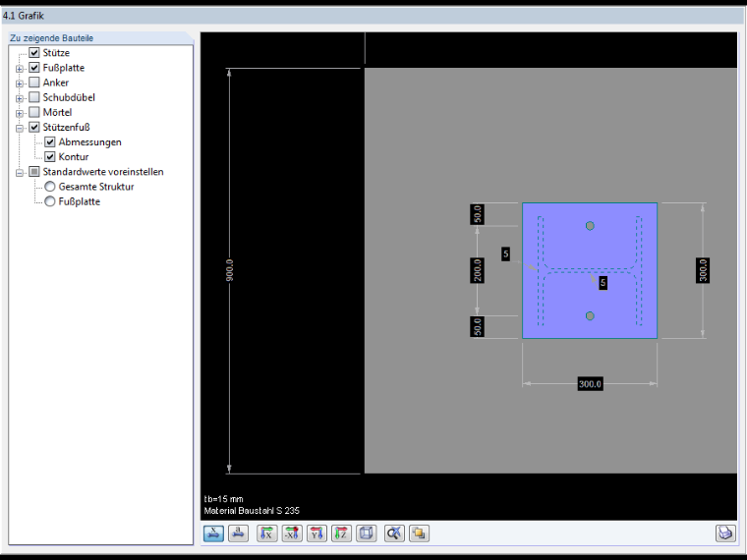Switch to isometric 3D view
Viewport: 747px width, 560px height.
coord(366,532)
